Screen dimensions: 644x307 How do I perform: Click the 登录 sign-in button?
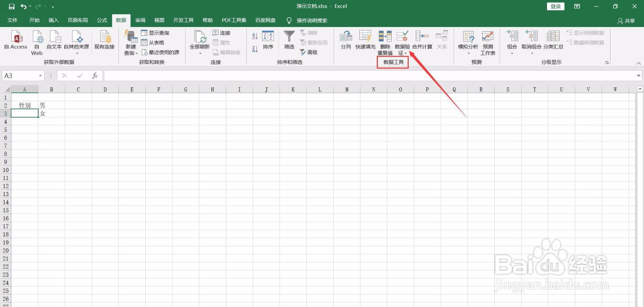[x=556, y=6]
